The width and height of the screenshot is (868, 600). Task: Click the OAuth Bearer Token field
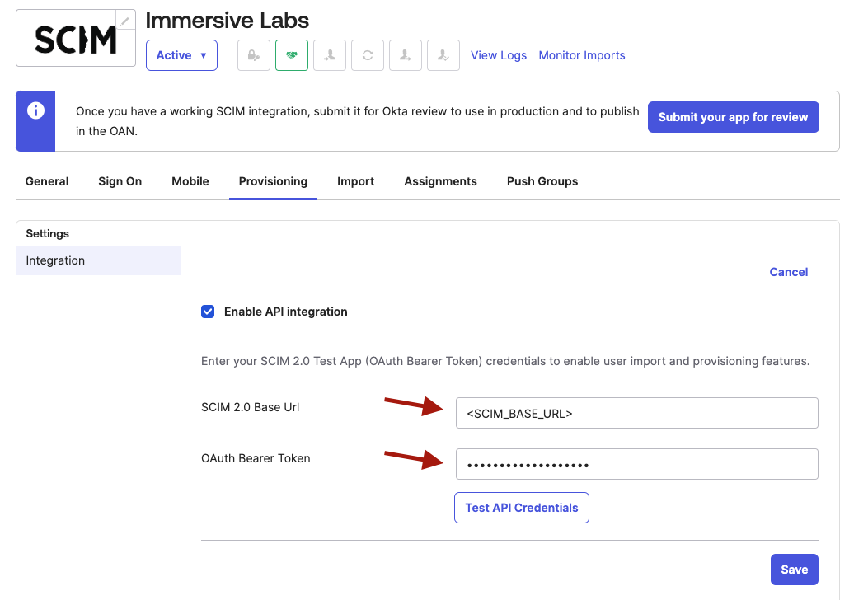click(637, 464)
